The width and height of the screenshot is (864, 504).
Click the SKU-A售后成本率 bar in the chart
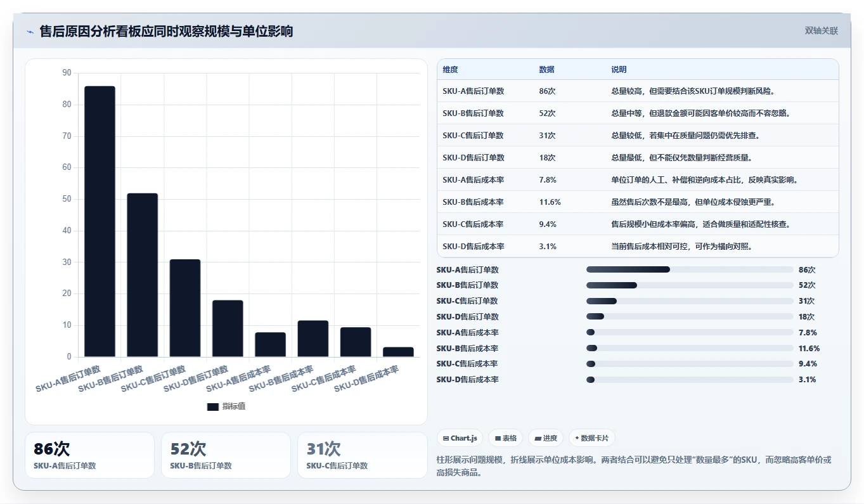(270, 345)
